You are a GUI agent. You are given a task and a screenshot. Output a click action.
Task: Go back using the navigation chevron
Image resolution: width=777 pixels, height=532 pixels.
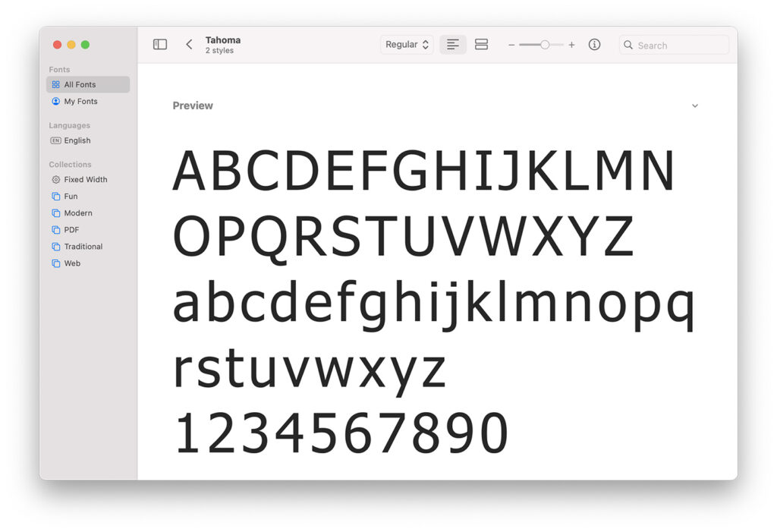[x=188, y=44]
